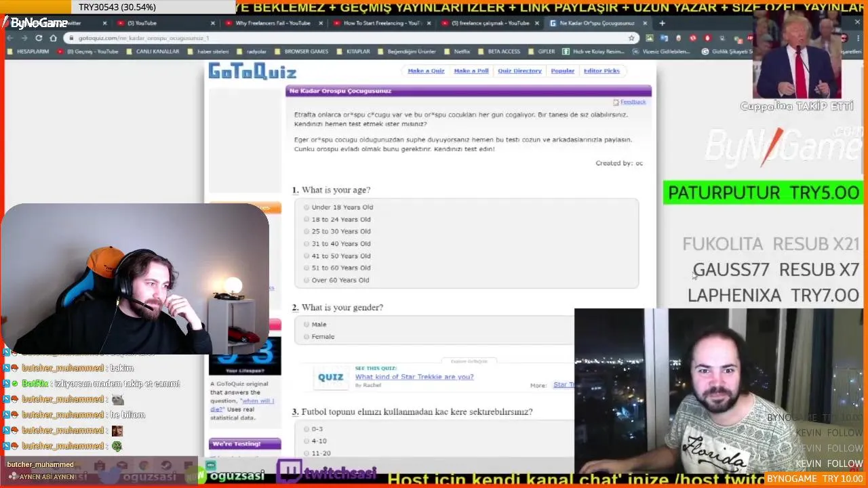The width and height of the screenshot is (868, 488).
Task: Open the HESAPLARIM bookmark folder
Action: [28, 52]
